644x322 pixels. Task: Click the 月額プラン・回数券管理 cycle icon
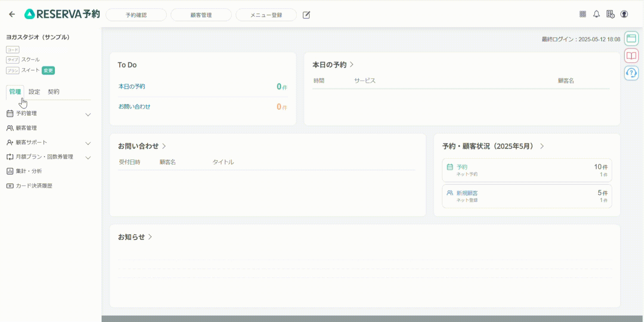tap(10, 157)
